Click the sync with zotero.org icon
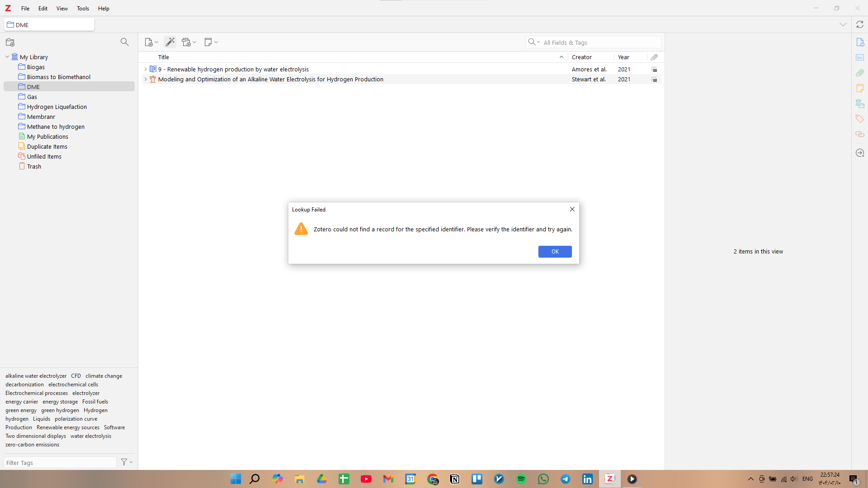868x488 pixels. [x=859, y=25]
